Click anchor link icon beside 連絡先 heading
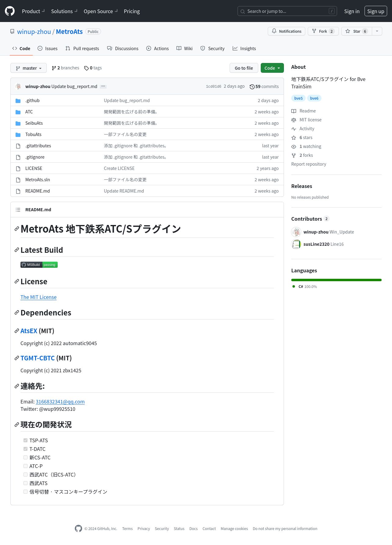This screenshot has height=545, width=392. [17, 386]
